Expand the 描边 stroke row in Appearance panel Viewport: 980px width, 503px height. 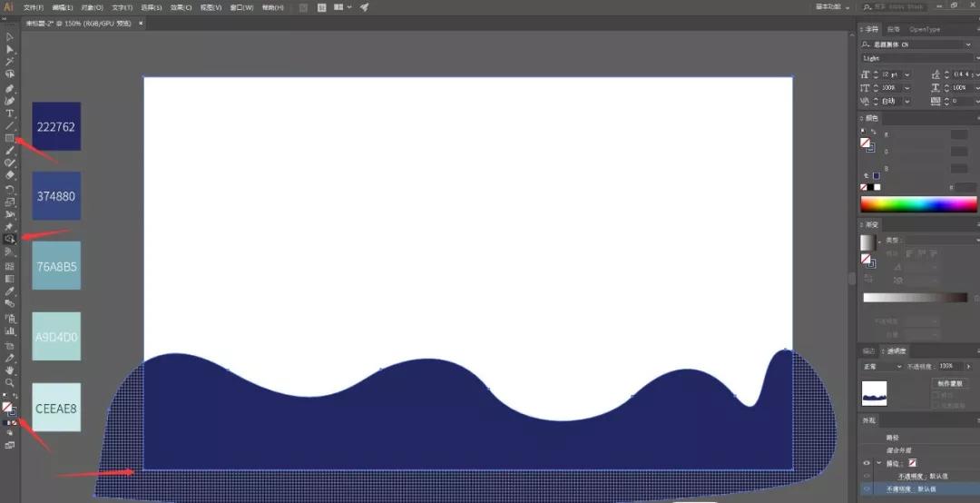pos(878,462)
